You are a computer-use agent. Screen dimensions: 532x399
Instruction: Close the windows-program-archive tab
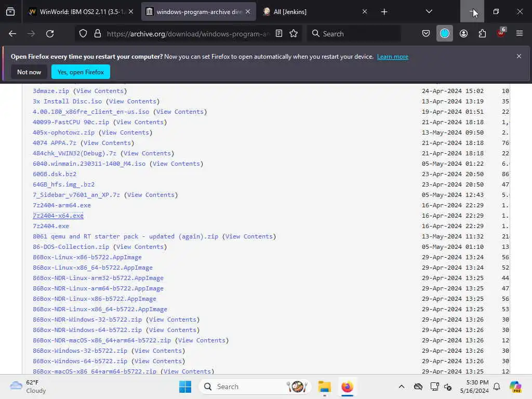pyautogui.click(x=248, y=12)
